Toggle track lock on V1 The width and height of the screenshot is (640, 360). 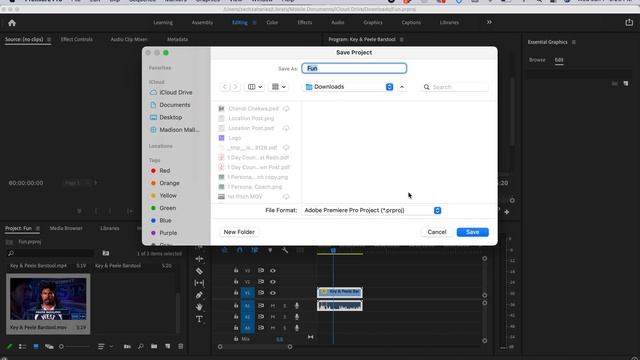(x=236, y=293)
